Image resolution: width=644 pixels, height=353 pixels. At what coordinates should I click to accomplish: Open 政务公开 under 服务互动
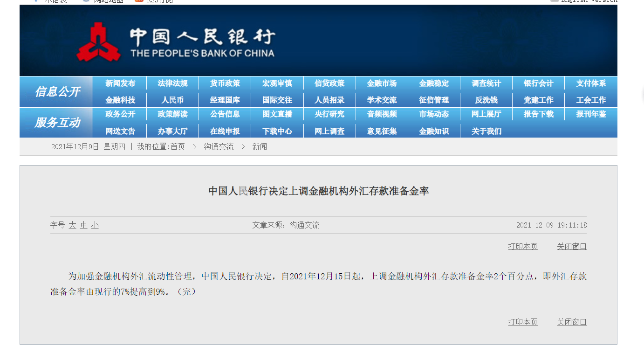tap(120, 114)
